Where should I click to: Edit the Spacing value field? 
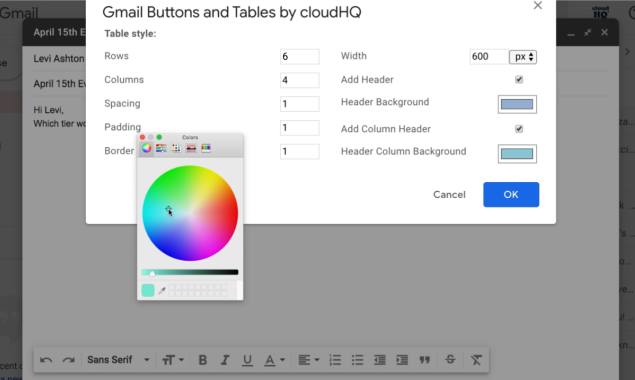pos(299,104)
